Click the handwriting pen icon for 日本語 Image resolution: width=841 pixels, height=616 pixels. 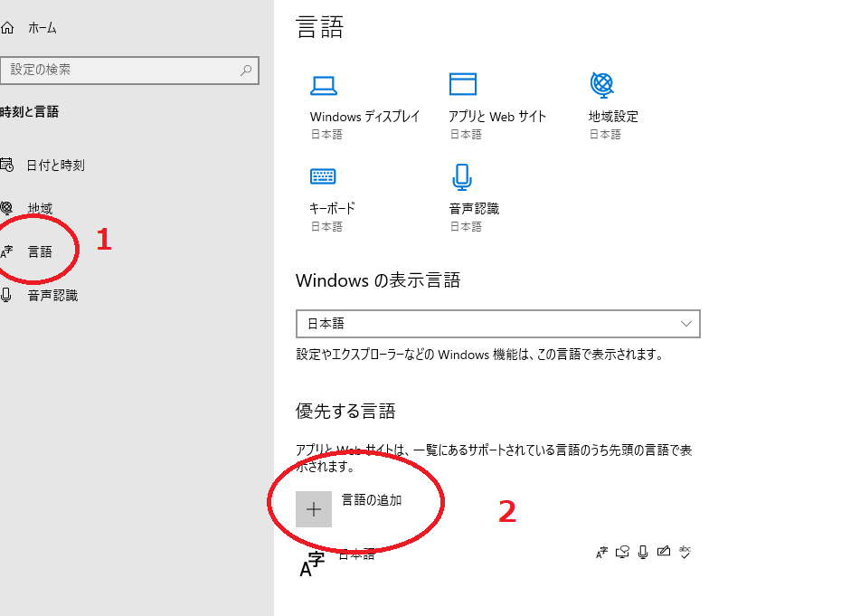[x=665, y=552]
